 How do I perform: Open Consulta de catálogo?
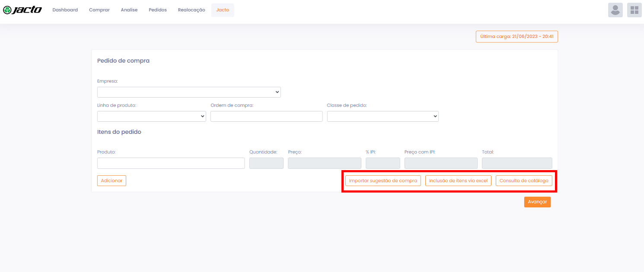[x=524, y=180]
